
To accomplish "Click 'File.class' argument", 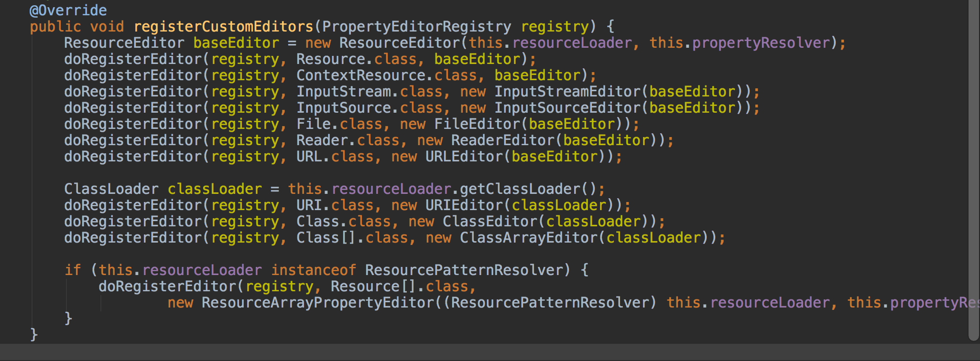I will pos(339,124).
